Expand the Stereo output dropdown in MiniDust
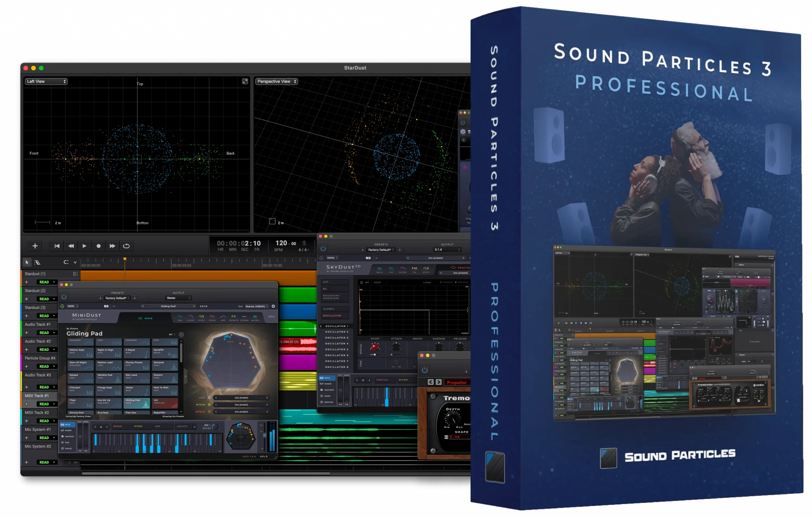Image resolution: width=812 pixels, height=518 pixels. (x=179, y=298)
